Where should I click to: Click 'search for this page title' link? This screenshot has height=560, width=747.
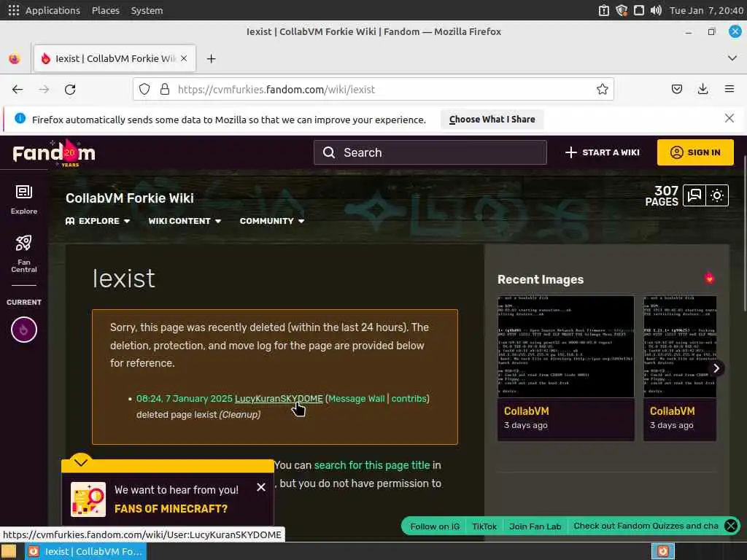coord(372,465)
